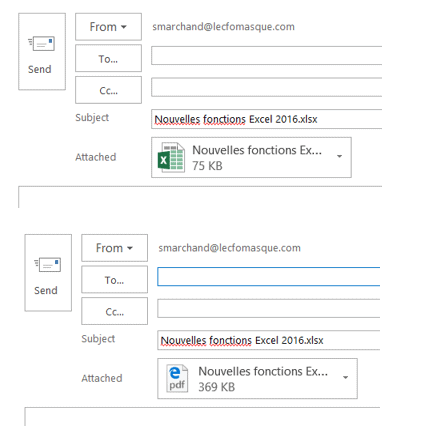The height and width of the screenshot is (433, 435).
Task: Expand the From dropdown in bottom email
Action: [114, 248]
